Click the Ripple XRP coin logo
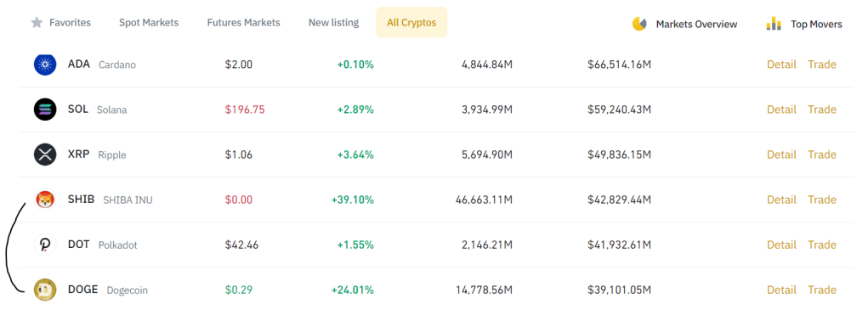 pyautogui.click(x=45, y=155)
